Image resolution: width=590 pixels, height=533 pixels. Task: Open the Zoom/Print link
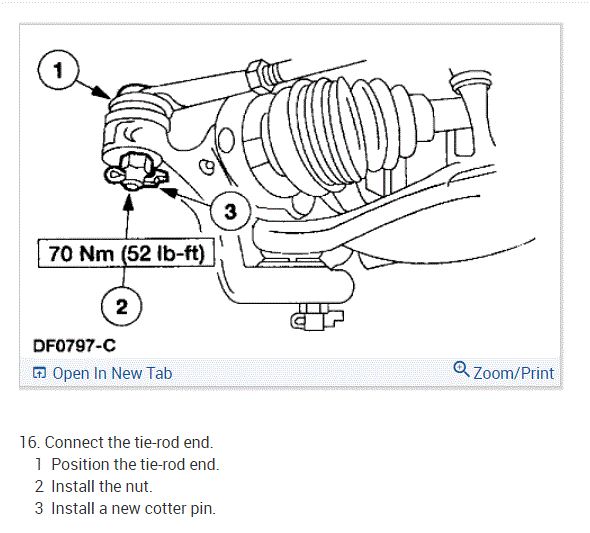coord(513,374)
